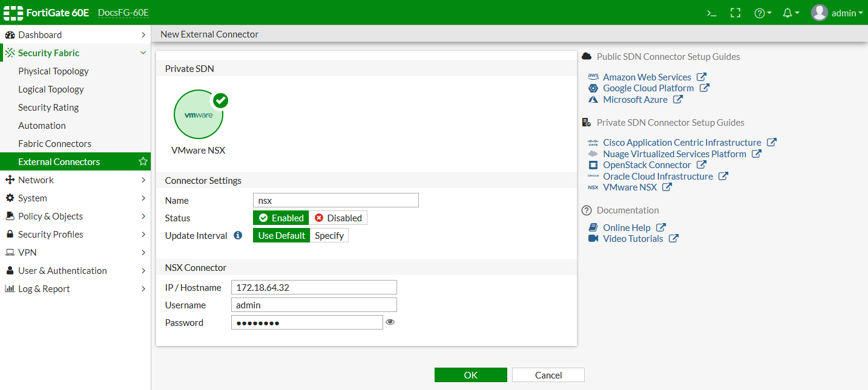Viewport: 868px width, 390px height.
Task: Expand the Security Profiles chevron
Action: point(143,234)
